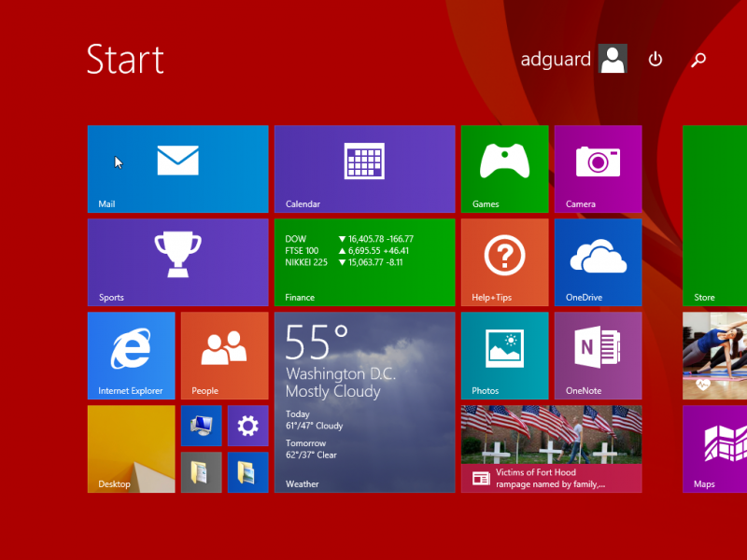The width and height of the screenshot is (747, 560).
Task: Click the 55° temperature reading
Action: 317,342
